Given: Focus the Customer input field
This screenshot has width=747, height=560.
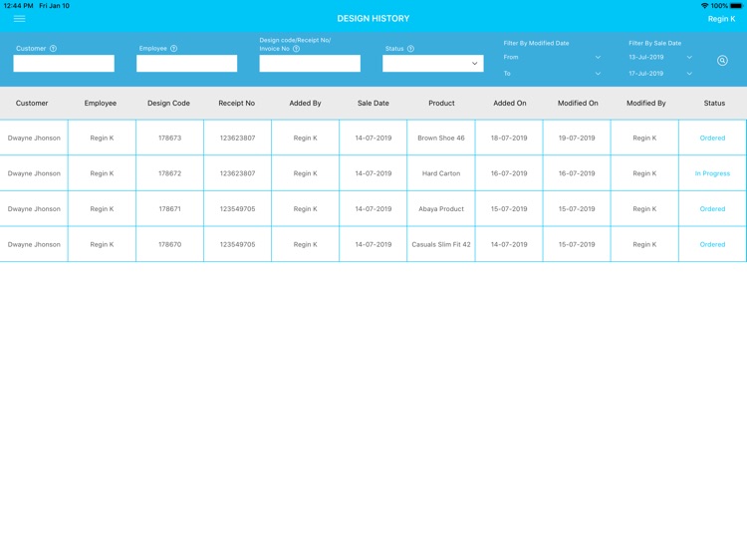Looking at the screenshot, I should tap(64, 64).
